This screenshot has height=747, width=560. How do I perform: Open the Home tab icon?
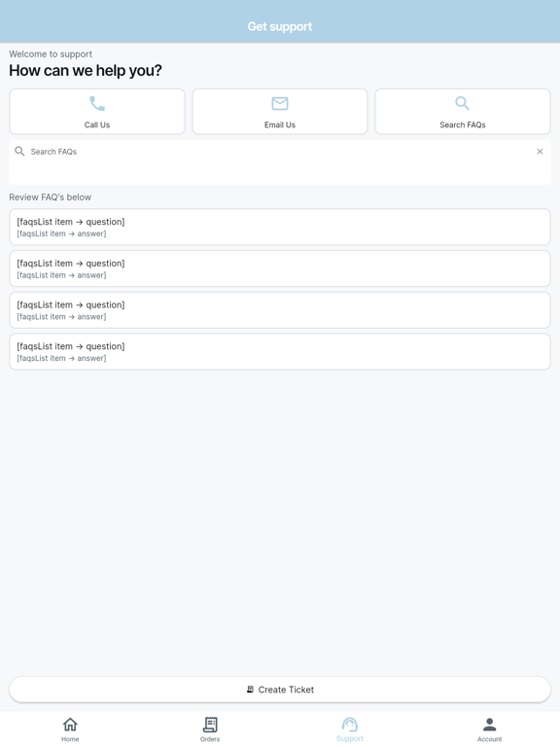click(70, 725)
